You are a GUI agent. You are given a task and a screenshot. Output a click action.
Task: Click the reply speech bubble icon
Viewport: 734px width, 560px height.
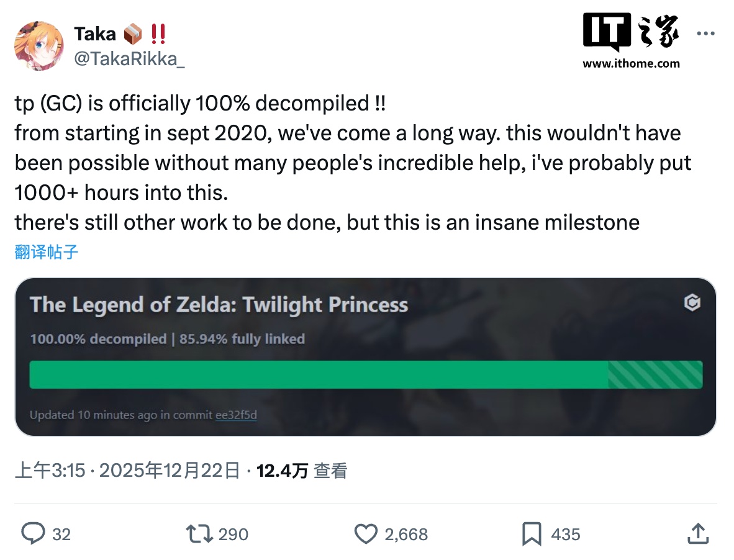pyautogui.click(x=33, y=533)
